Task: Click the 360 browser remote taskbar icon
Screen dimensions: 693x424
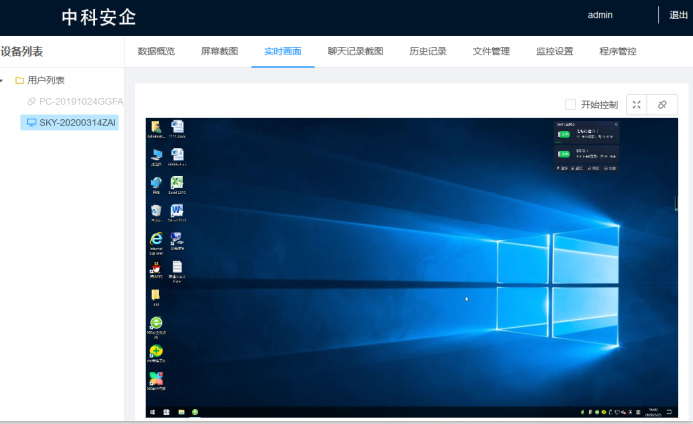Action: tap(195, 412)
